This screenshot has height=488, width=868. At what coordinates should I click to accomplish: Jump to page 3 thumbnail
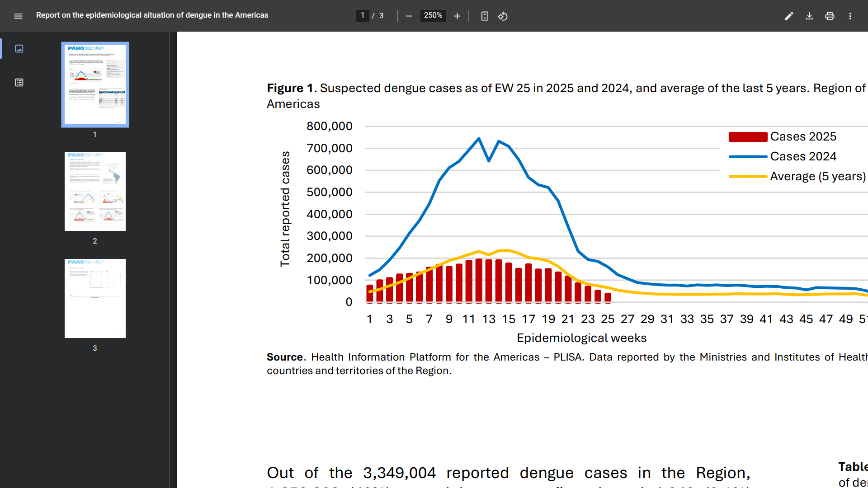95,298
